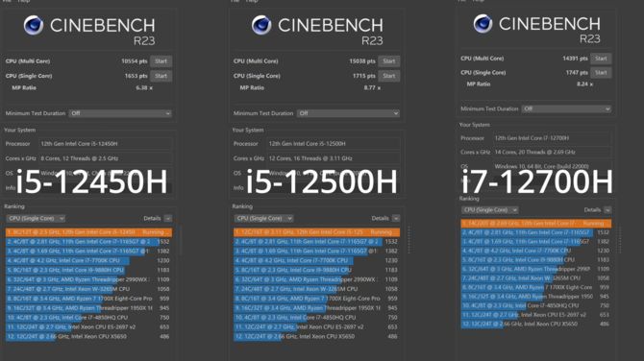
Task: Start the Multi Core test scoring 10554 pts
Action: click(x=161, y=61)
